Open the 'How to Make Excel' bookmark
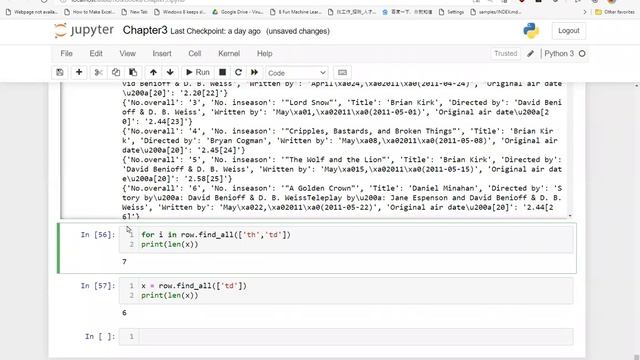 [90, 12]
